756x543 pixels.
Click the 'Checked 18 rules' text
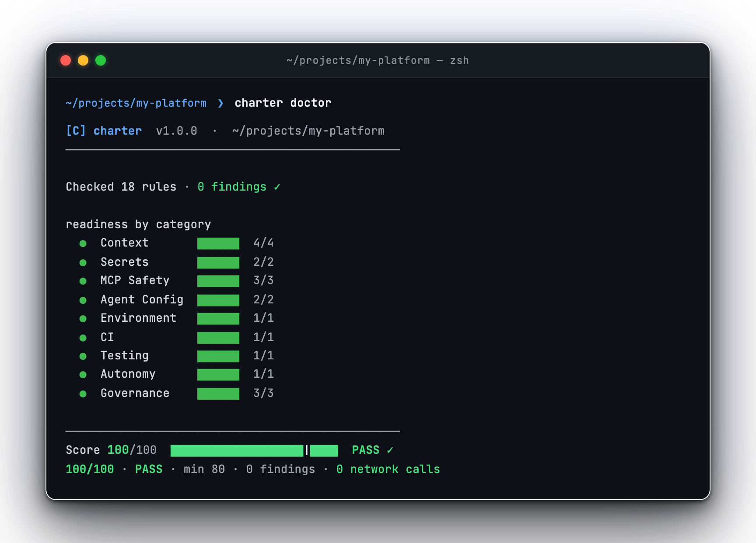tap(121, 187)
